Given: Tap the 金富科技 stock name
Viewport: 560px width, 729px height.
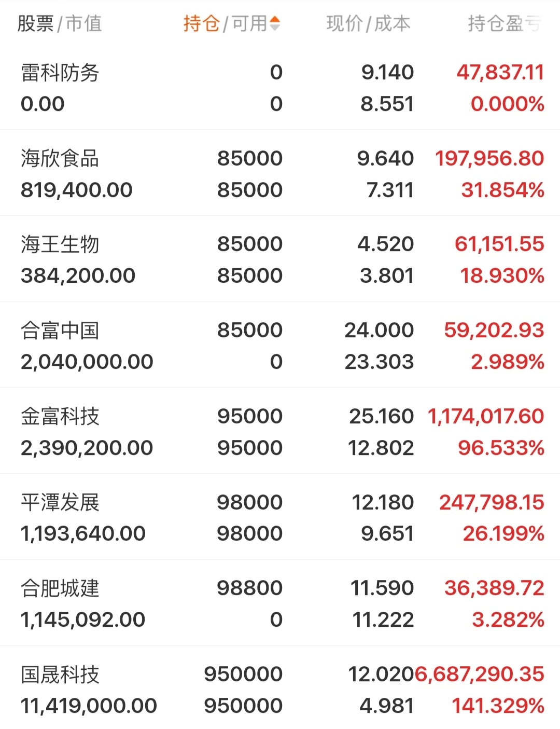Looking at the screenshot, I should click(60, 416).
